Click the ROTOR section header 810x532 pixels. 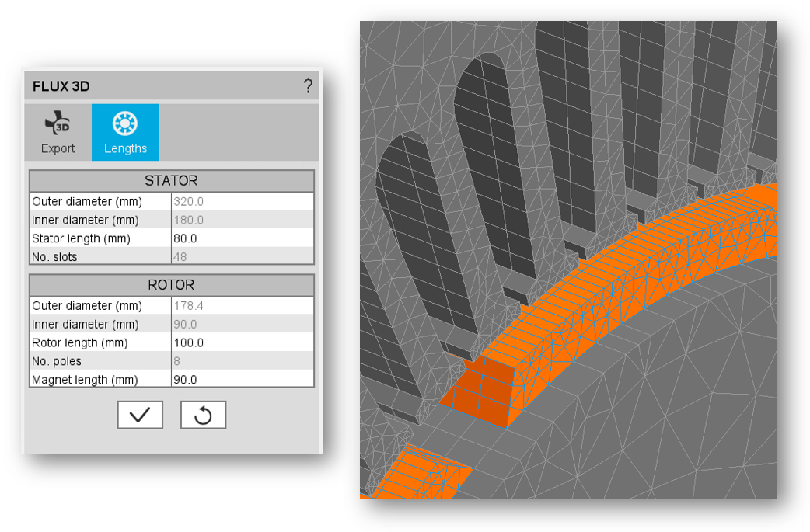171,285
